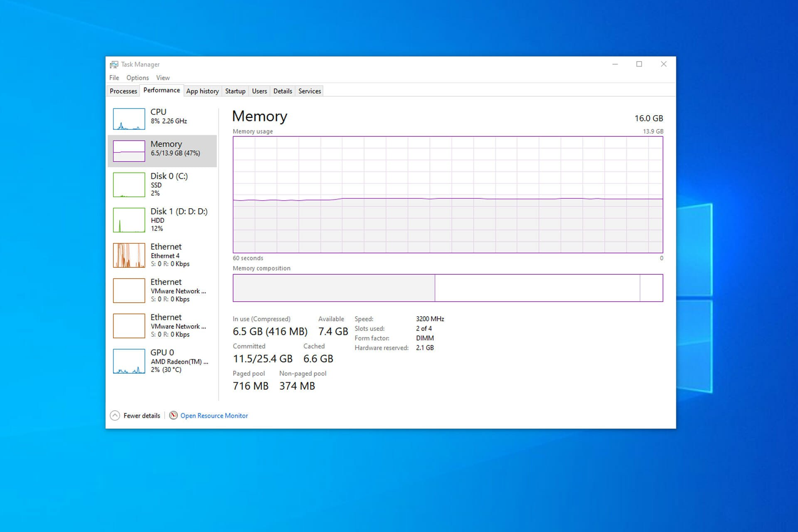This screenshot has height=532, width=798.
Task: Switch to the Services tab
Action: [309, 90]
